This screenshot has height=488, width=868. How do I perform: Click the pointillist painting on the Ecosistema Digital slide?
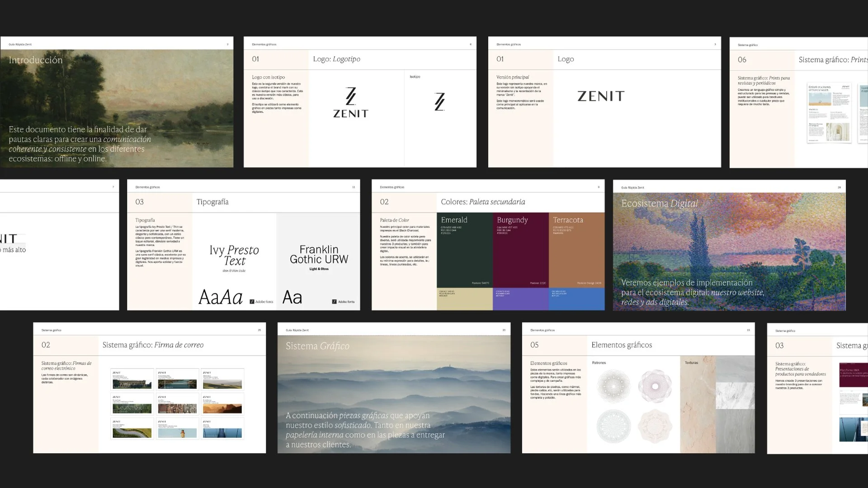729,251
